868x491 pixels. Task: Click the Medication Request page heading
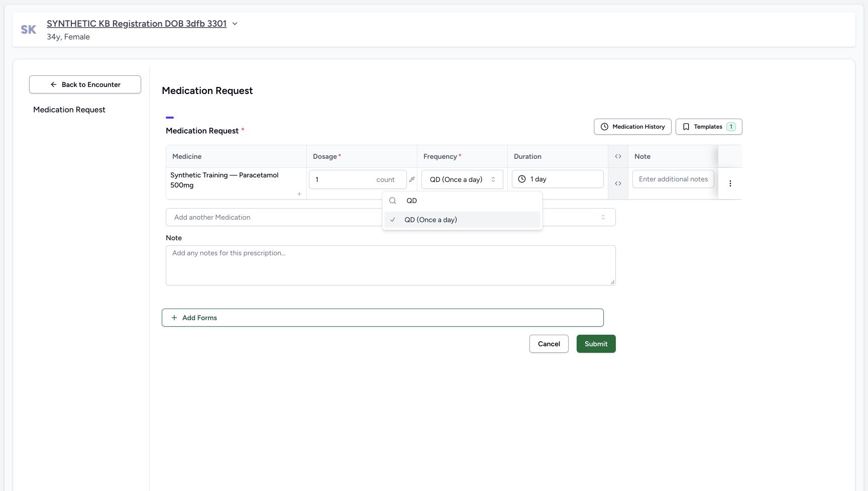pyautogui.click(x=207, y=90)
